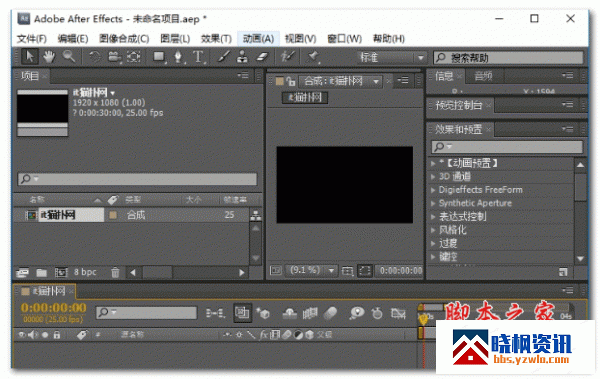Expand the 3D 通道 effects category
This screenshot has height=379, width=600.
point(433,177)
